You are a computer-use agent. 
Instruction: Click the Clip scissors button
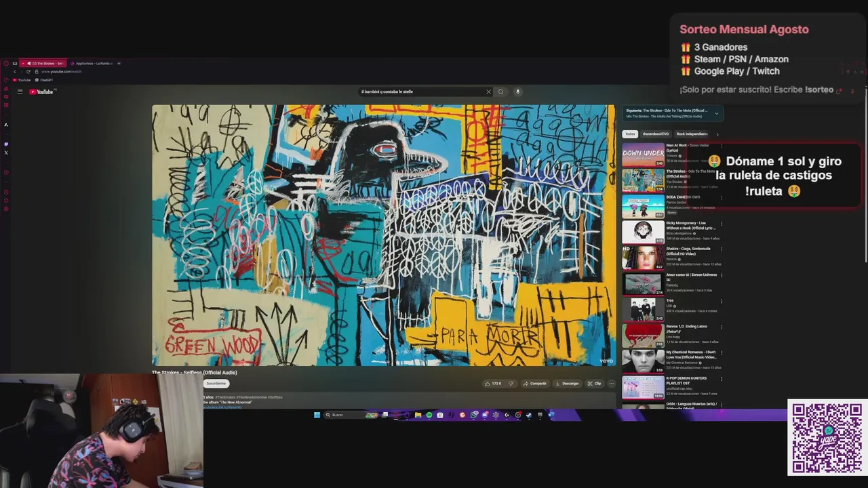point(594,384)
